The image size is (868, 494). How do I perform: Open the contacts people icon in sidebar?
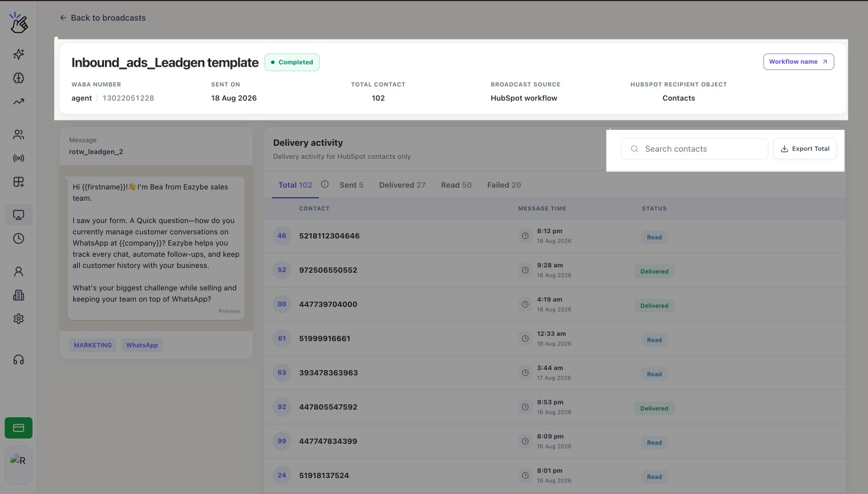(19, 135)
